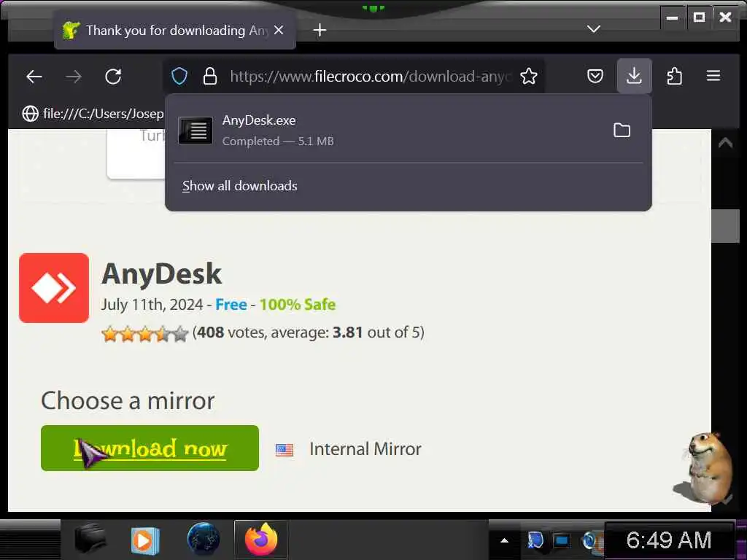The height and width of the screenshot is (560, 747).
Task: Open the black taskbar start icon
Action: (x=90, y=540)
